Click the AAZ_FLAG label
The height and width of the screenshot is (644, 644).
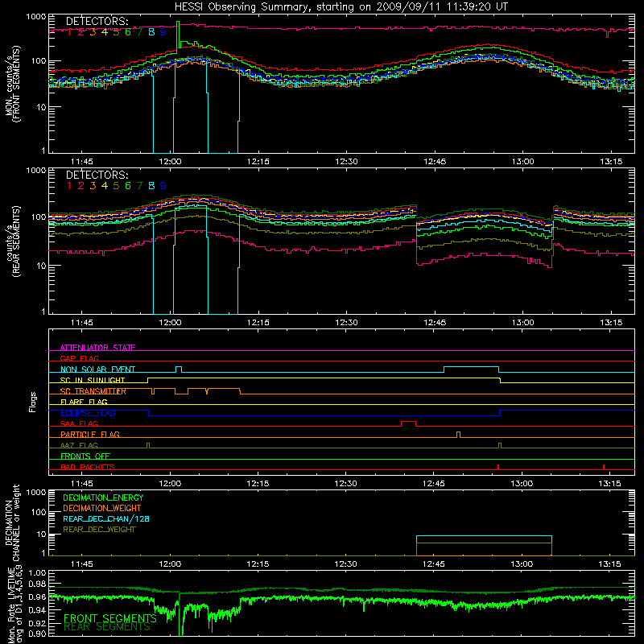(x=79, y=445)
